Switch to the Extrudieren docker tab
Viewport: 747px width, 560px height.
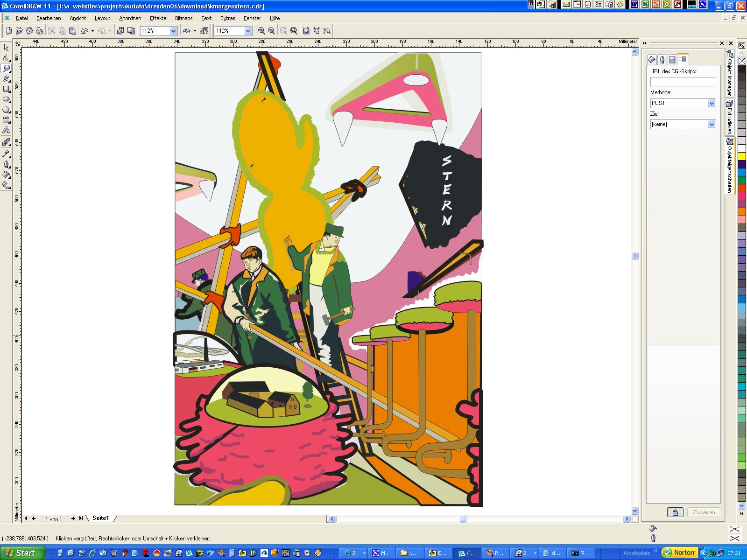[730, 117]
